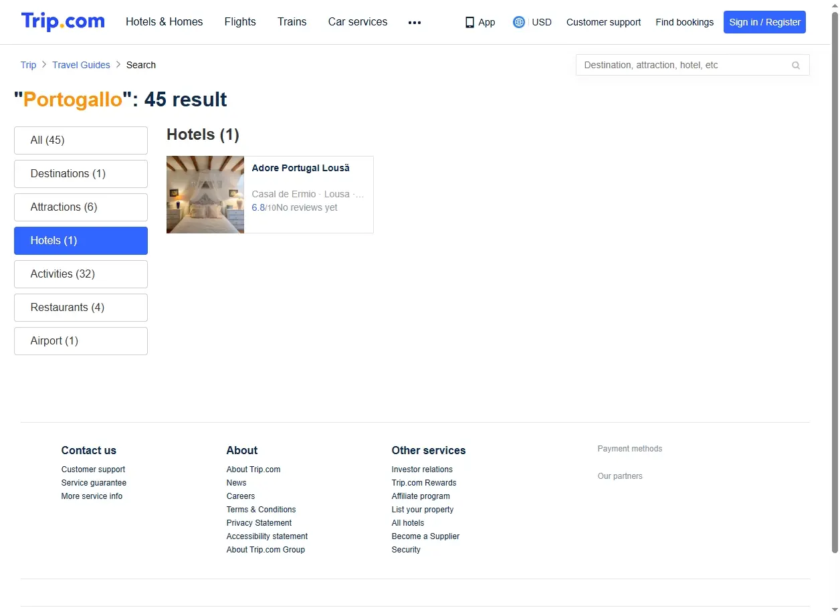Screen dimensions: 840x616
Task: Open the Careers link
Action: point(241,496)
